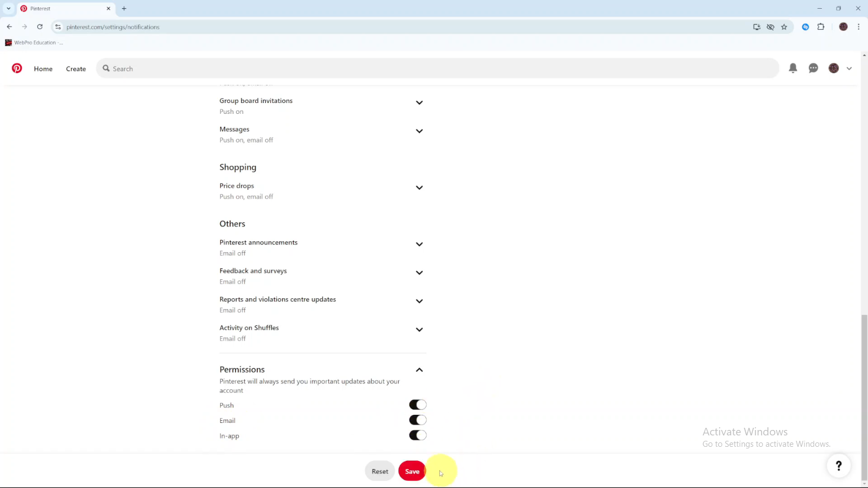Click the profile avatar in Pinterest header

click(x=834, y=68)
